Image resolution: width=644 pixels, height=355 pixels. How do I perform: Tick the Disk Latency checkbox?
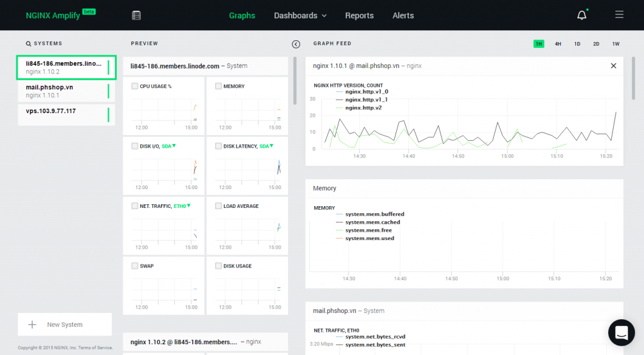pos(218,146)
